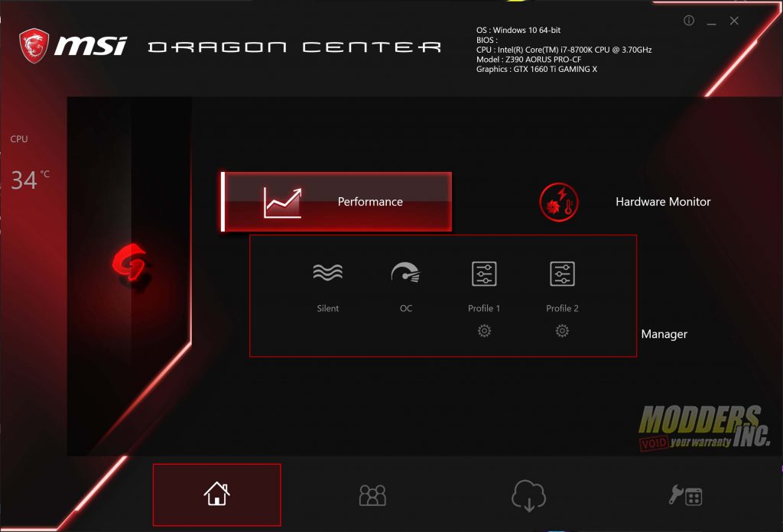
Task: Click the red G gaming logo
Action: click(x=130, y=262)
